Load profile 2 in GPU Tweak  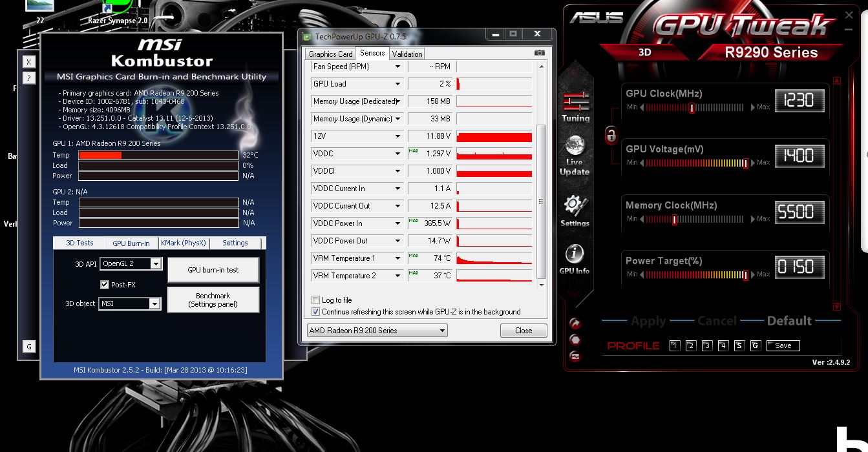[691, 345]
